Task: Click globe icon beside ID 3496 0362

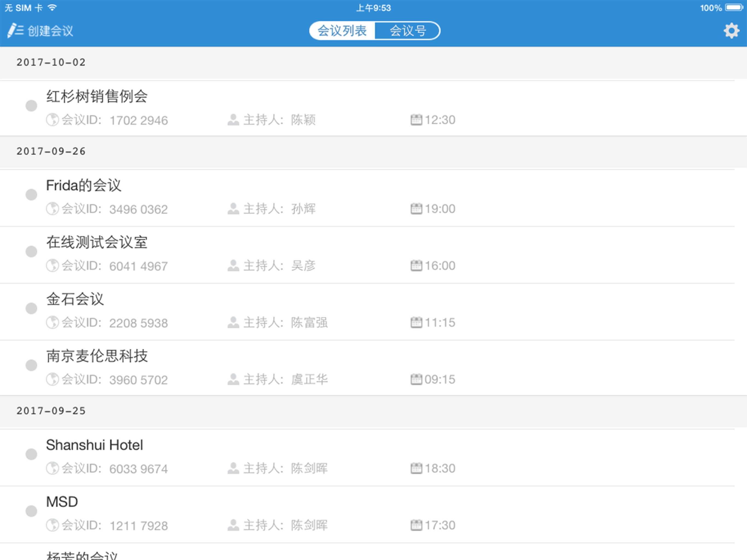Action: (x=52, y=209)
